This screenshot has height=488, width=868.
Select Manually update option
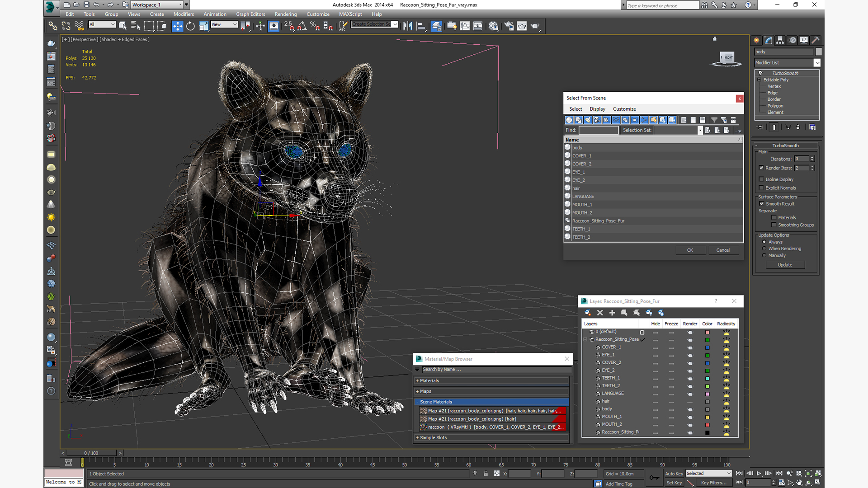(764, 255)
